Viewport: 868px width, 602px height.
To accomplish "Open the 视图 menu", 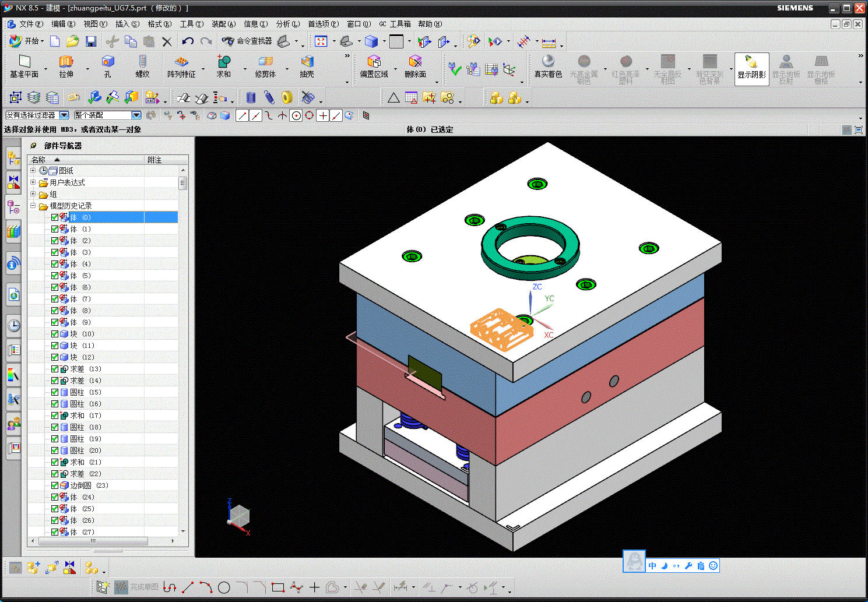I will 95,24.
